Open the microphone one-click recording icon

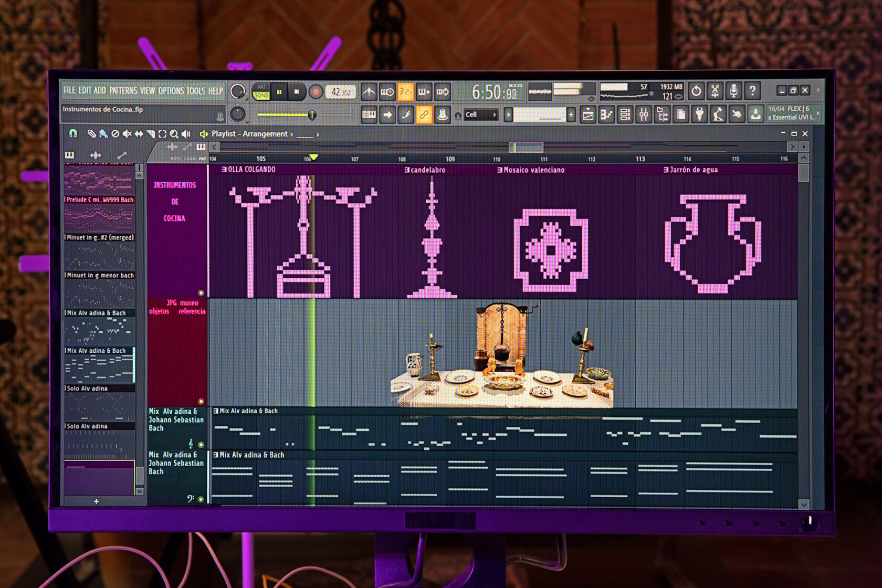point(733,91)
